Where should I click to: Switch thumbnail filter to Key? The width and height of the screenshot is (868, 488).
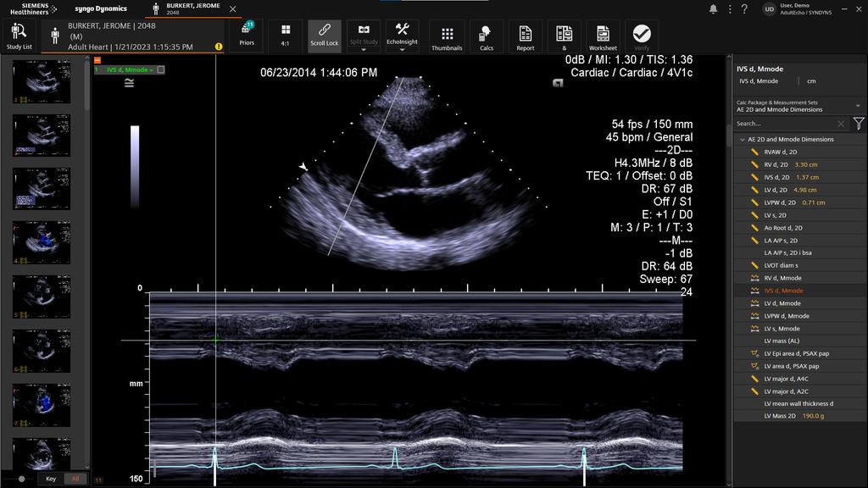[x=51, y=479]
